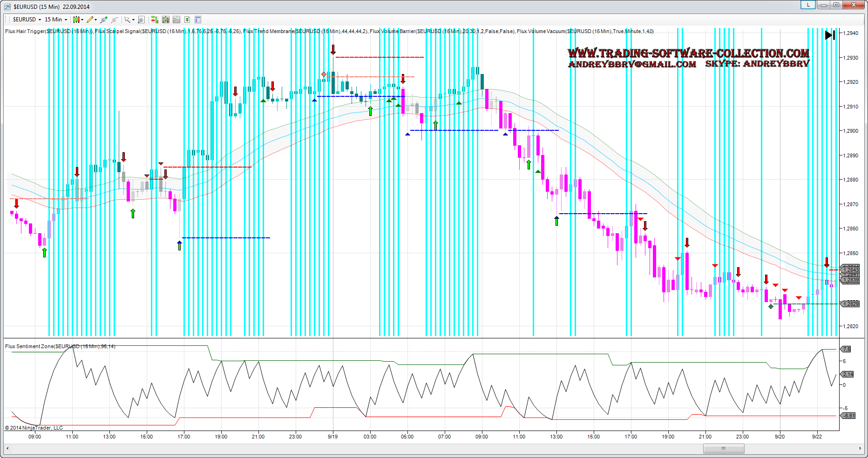
Task: Click the scrollbar left arrow button
Action: 7,449
